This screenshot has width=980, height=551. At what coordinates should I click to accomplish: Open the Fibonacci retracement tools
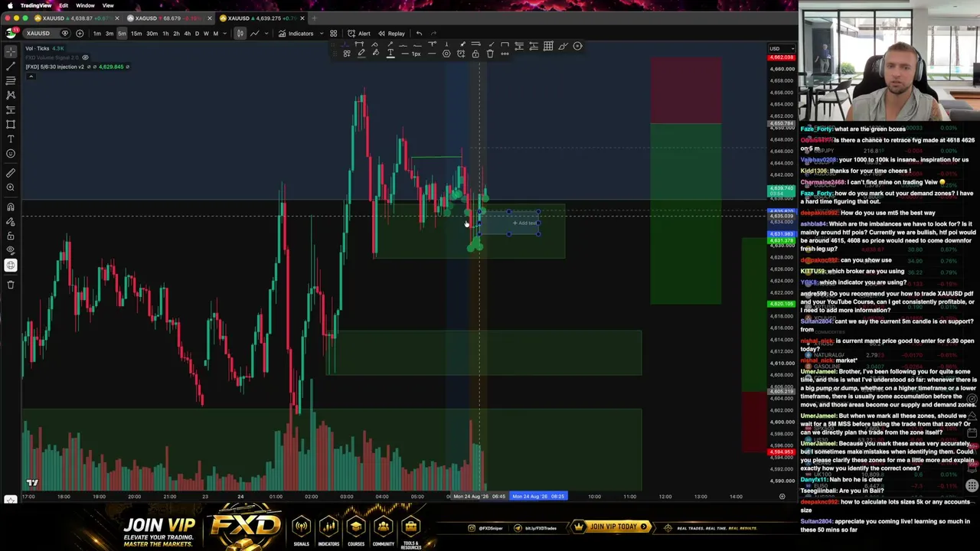click(11, 80)
